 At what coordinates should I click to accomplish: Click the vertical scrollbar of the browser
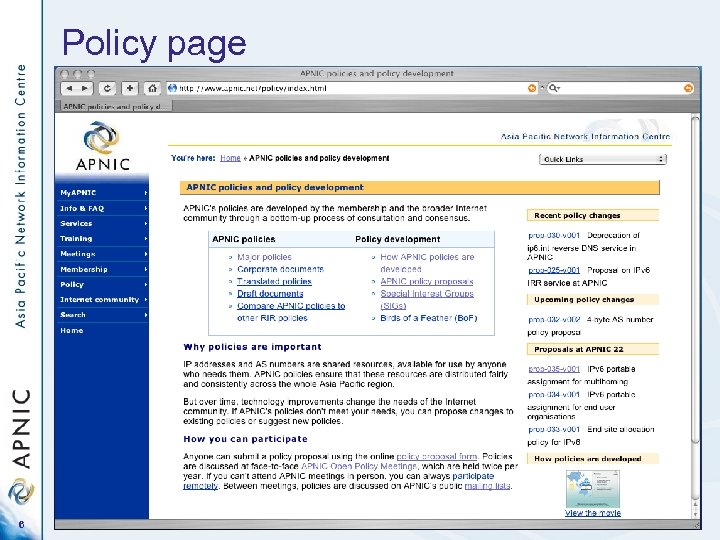tap(695, 280)
